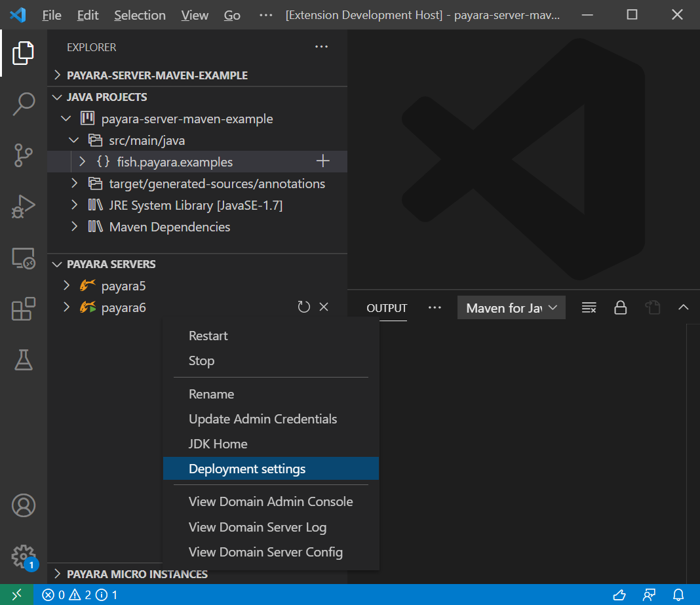Viewport: 700px width, 605px height.
Task: Open the Maven for Java channel dropdown
Action: (x=511, y=307)
